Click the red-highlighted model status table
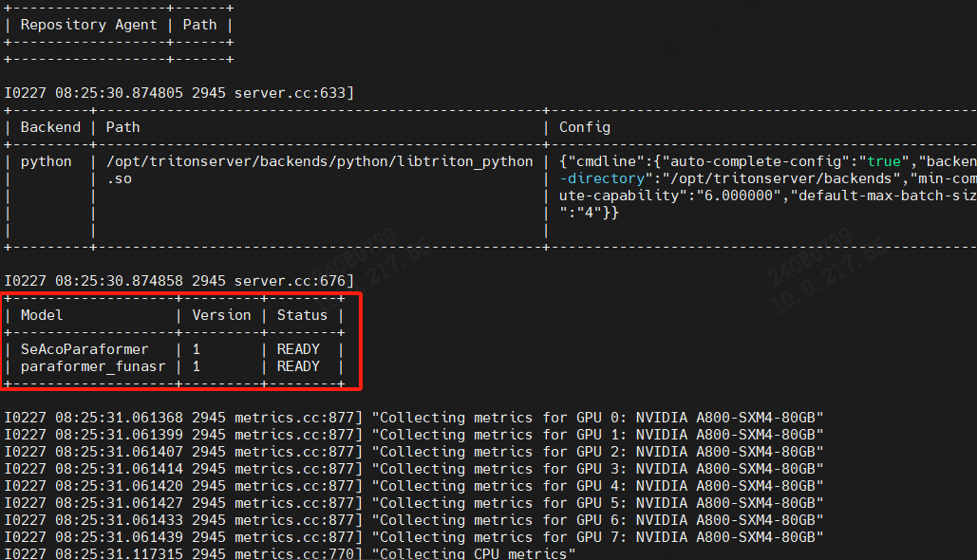This screenshot has height=560, width=977. [181, 340]
